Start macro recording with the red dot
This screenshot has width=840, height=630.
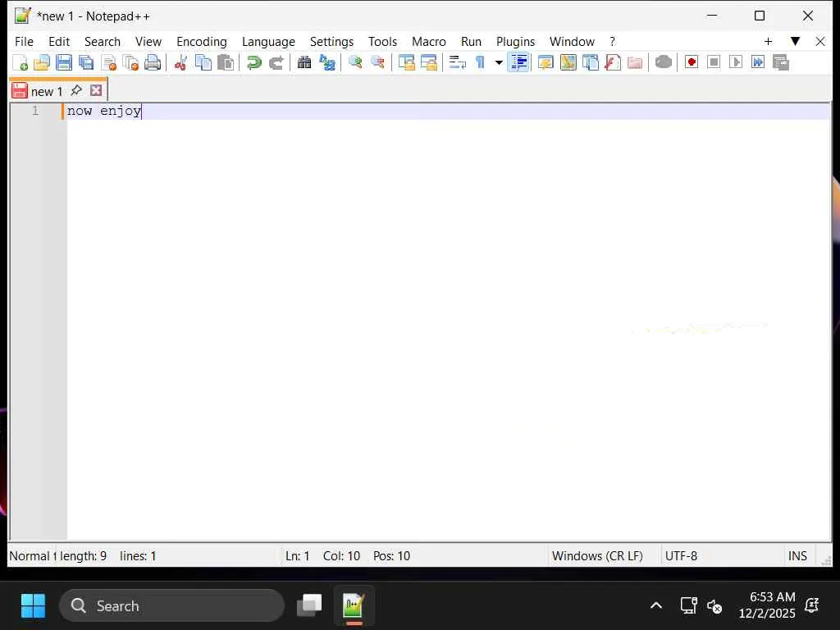[692, 62]
